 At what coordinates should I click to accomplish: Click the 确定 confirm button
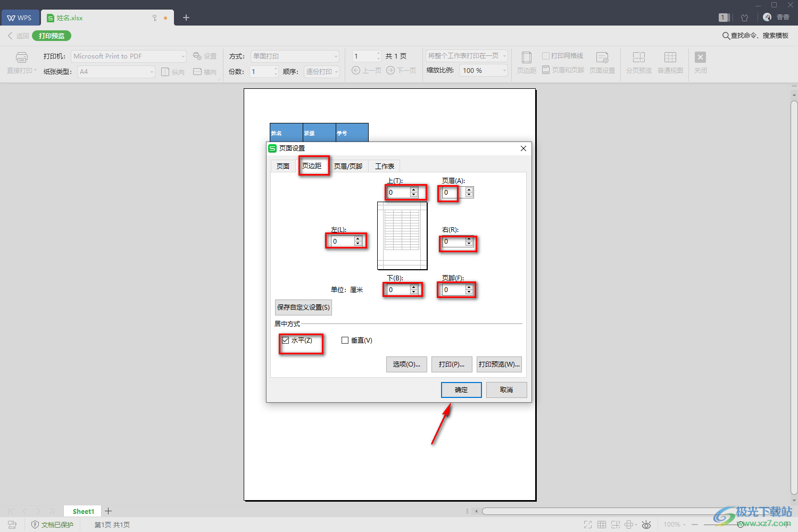coord(461,390)
